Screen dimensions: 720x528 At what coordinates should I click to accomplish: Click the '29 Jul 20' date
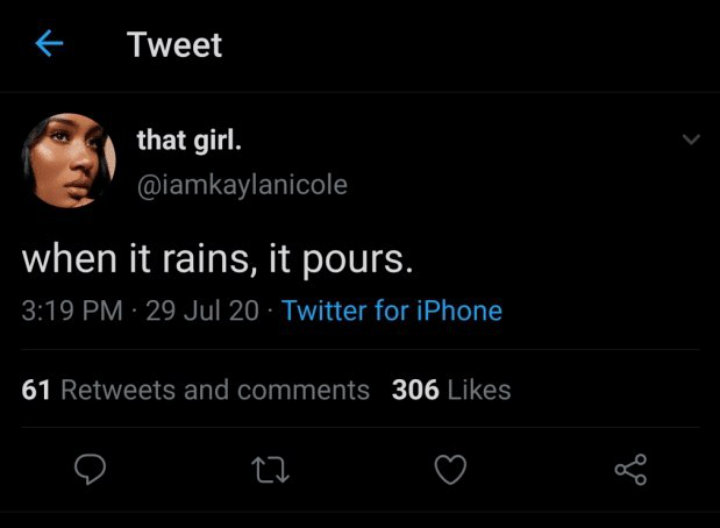click(202, 310)
